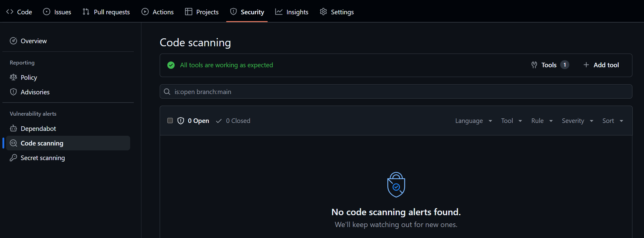Open the Insights tab

(x=292, y=12)
